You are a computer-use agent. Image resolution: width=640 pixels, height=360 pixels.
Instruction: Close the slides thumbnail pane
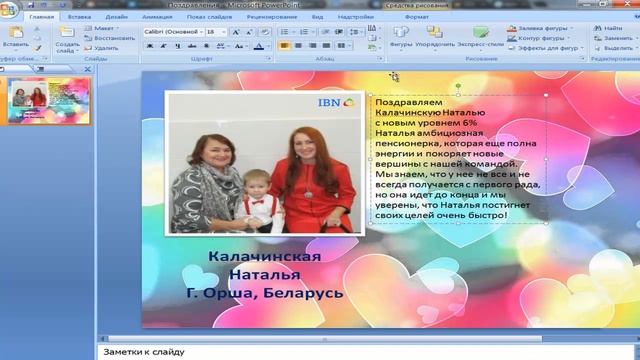[87, 69]
